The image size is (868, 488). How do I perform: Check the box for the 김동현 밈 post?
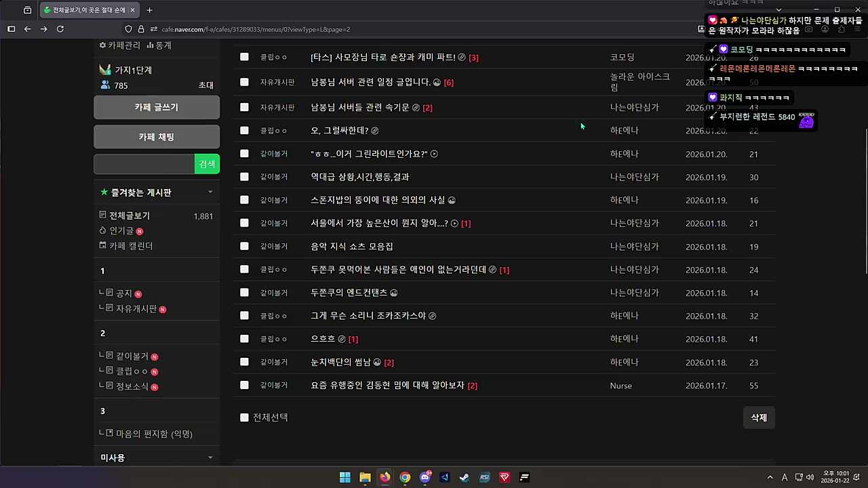click(x=244, y=385)
